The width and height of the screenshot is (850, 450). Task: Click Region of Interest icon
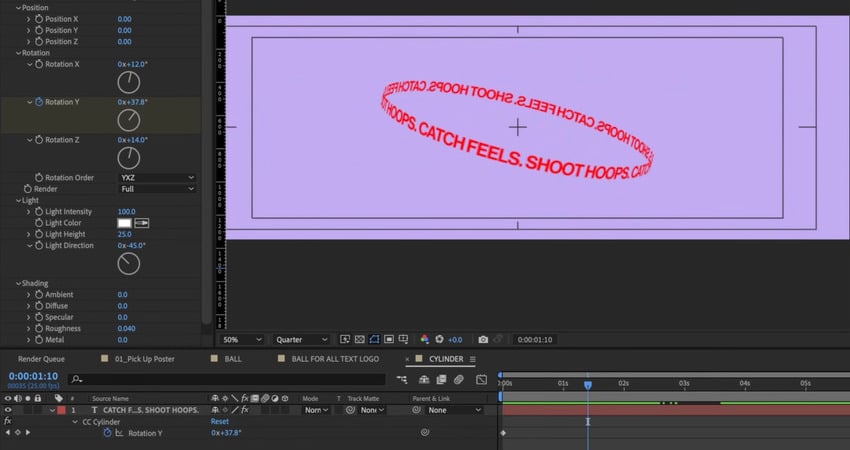pos(389,339)
